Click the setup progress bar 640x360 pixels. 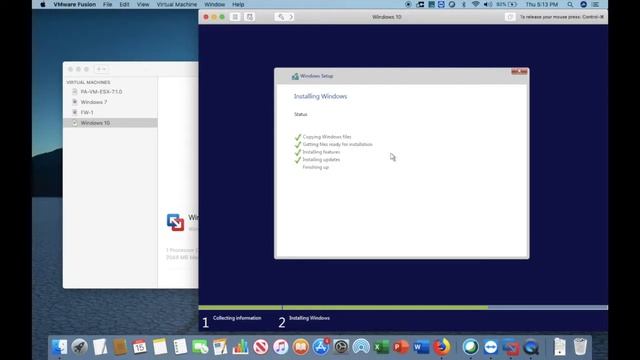(403, 307)
